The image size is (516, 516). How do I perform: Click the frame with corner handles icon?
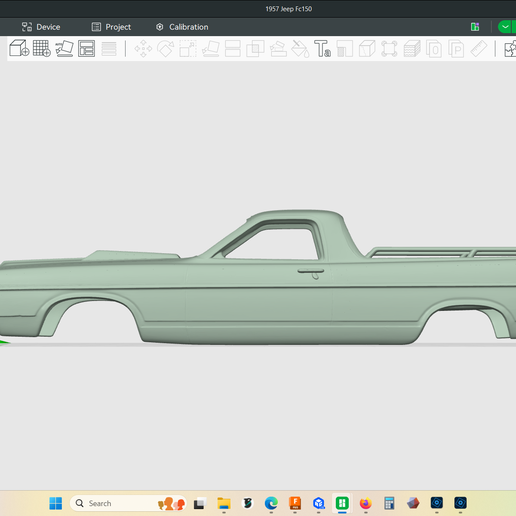tap(389, 49)
